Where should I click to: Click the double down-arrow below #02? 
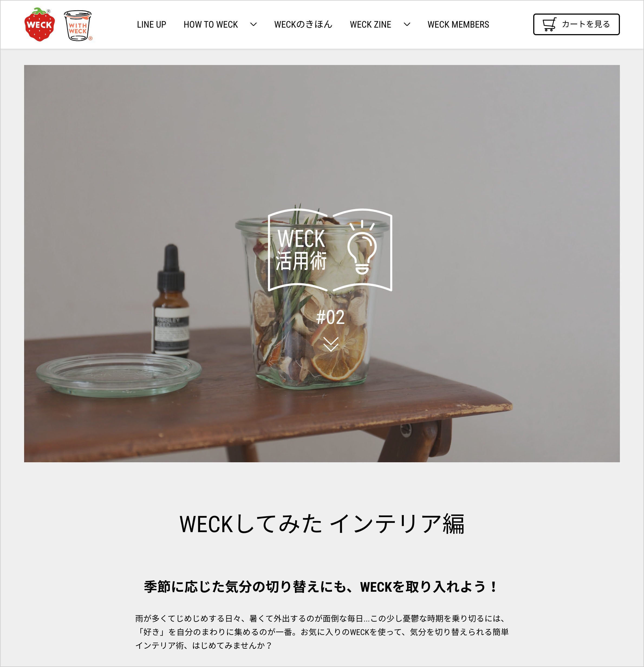(330, 344)
